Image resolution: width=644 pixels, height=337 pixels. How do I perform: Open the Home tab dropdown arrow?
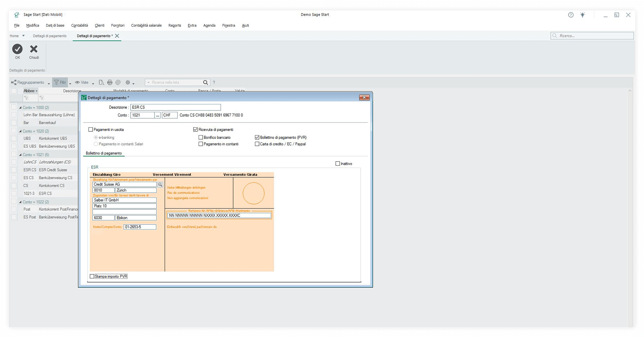click(23, 36)
